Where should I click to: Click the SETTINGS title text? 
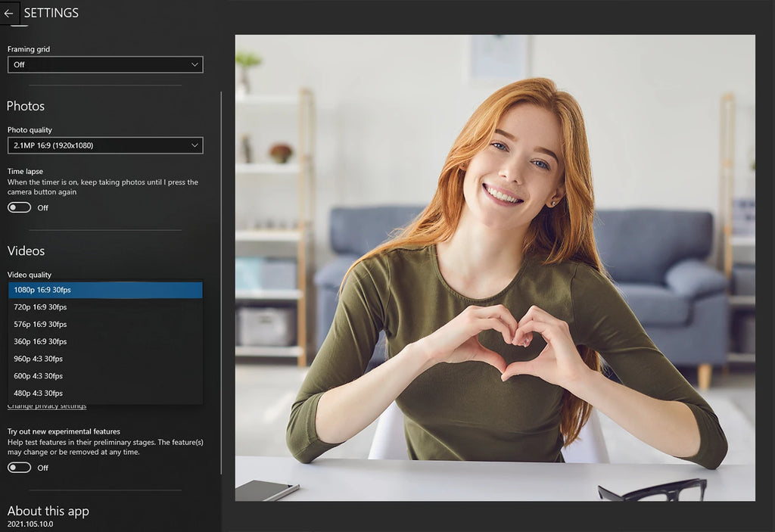point(51,14)
